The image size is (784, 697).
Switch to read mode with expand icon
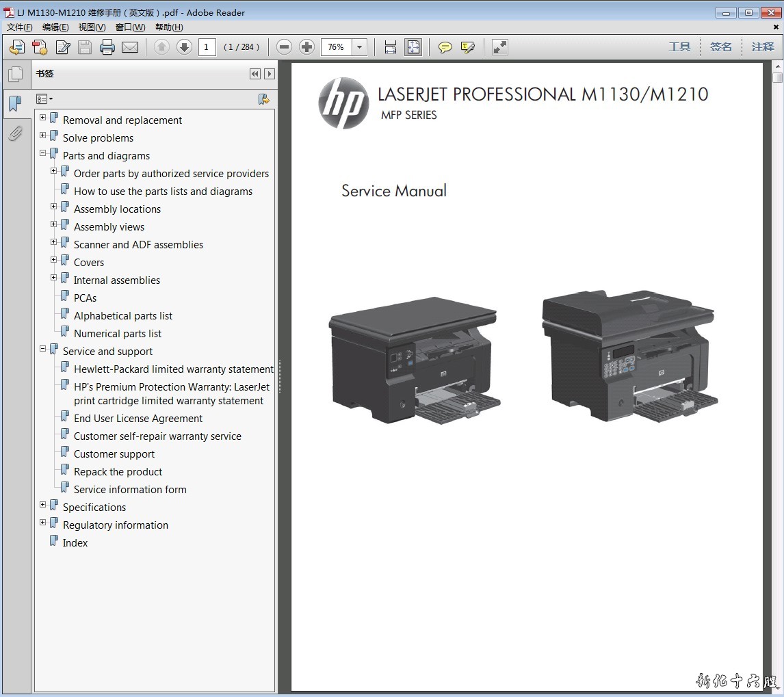pos(500,47)
